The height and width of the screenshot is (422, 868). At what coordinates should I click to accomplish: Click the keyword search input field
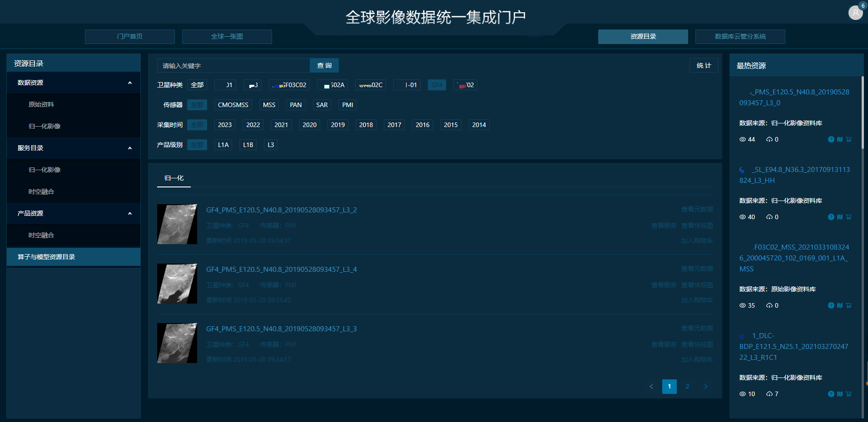coord(233,65)
